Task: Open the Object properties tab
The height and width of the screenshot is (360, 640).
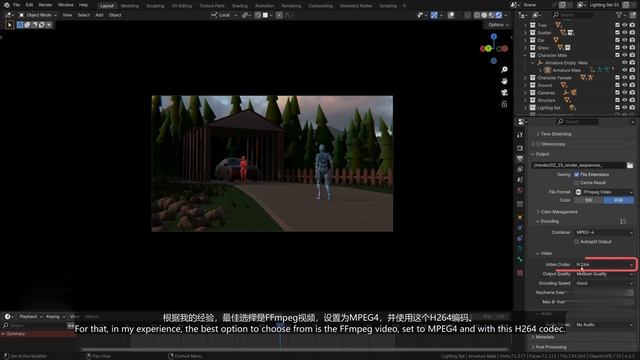Action: tap(520, 217)
